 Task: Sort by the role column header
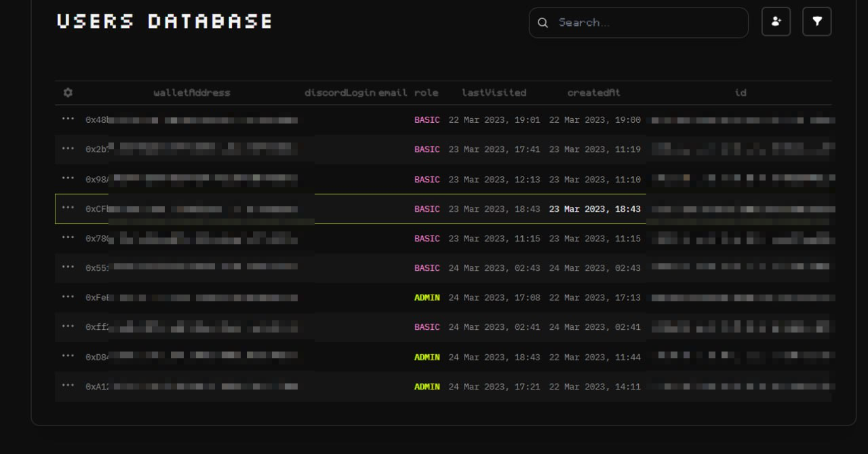(x=427, y=93)
